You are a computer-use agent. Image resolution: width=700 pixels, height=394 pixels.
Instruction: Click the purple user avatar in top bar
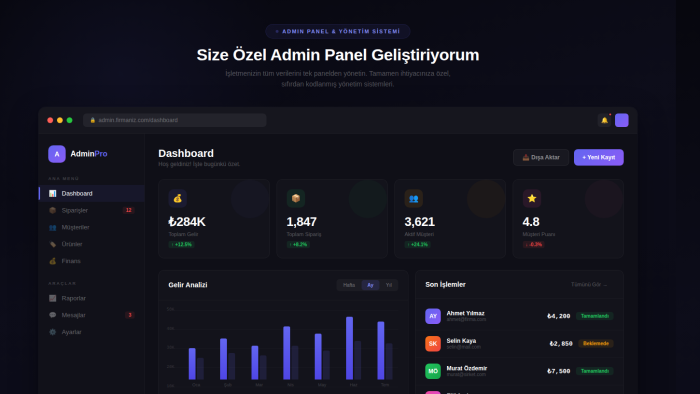tap(621, 120)
